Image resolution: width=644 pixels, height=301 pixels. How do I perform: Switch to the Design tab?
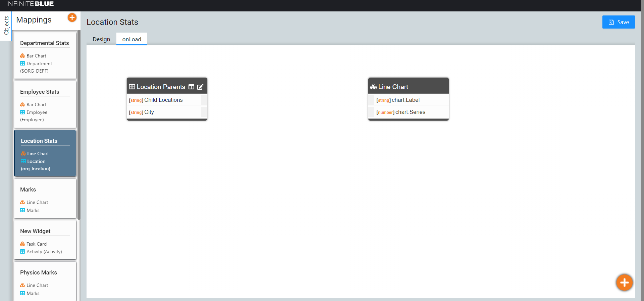[x=101, y=39]
